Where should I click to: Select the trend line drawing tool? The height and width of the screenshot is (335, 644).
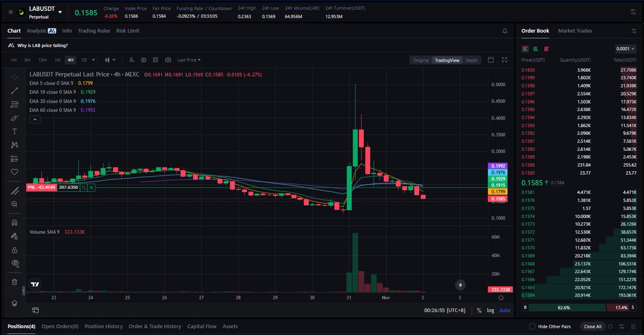click(x=14, y=91)
